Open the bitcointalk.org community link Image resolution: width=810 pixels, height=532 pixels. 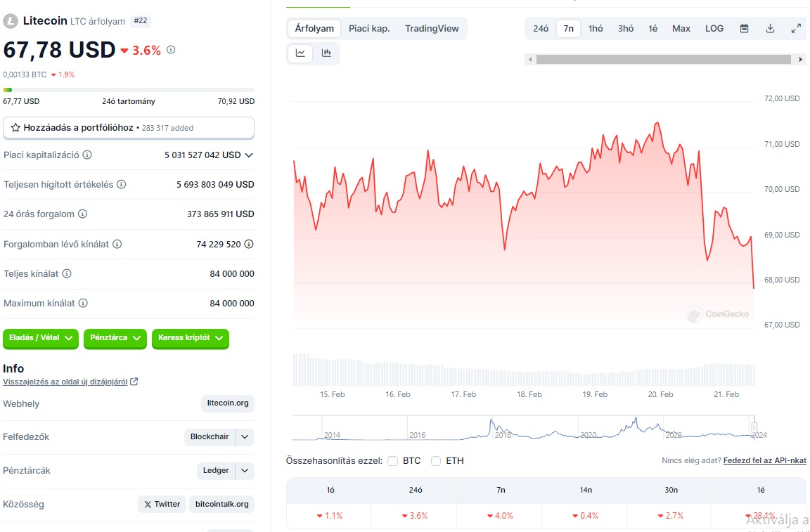[x=221, y=504]
